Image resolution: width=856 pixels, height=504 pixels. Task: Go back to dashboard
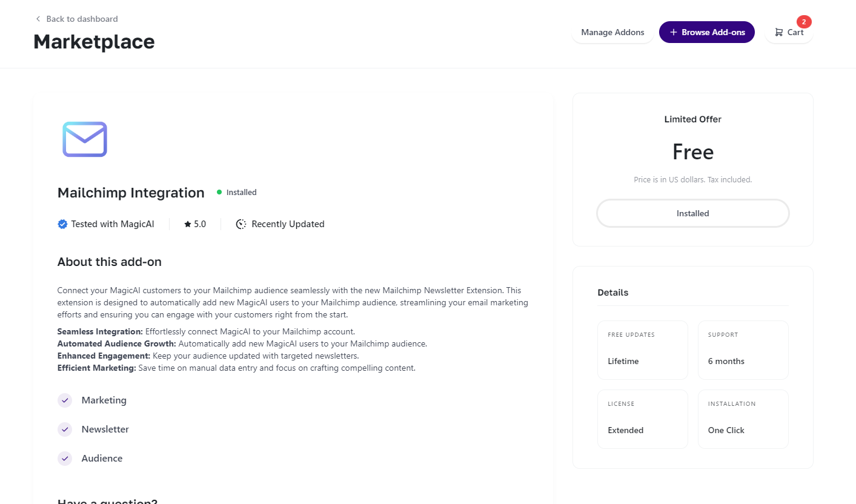(82, 19)
